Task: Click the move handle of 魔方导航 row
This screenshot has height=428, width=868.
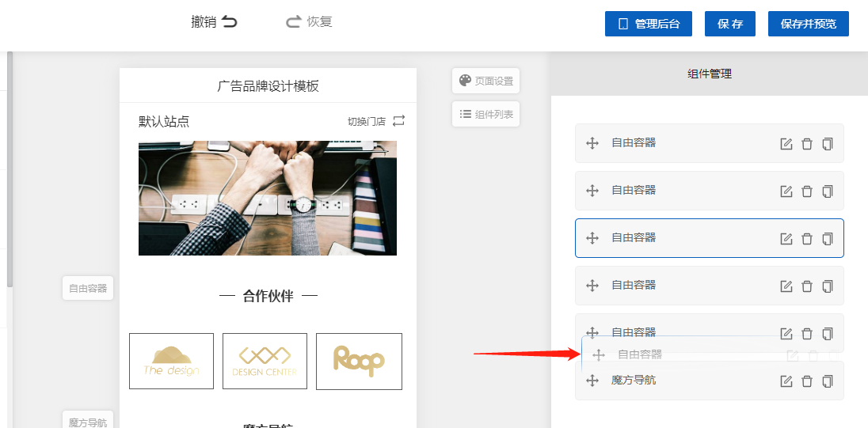Action: point(592,381)
